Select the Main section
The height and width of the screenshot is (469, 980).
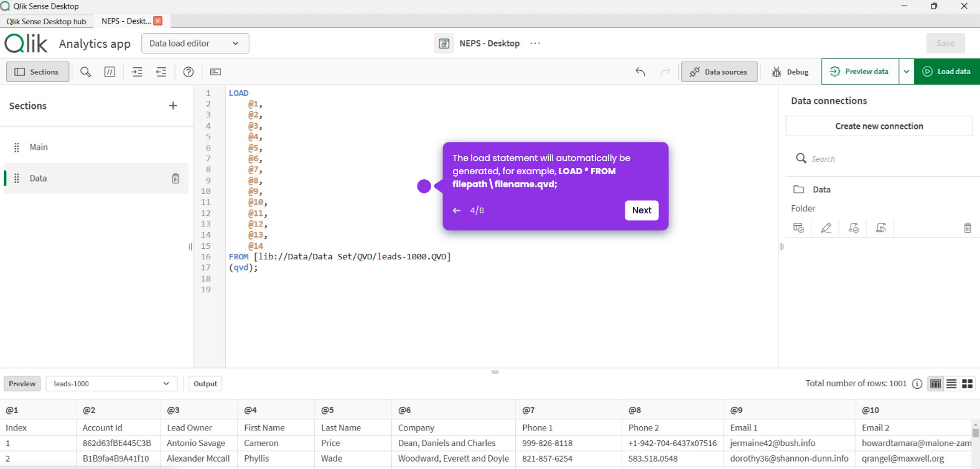click(96, 147)
